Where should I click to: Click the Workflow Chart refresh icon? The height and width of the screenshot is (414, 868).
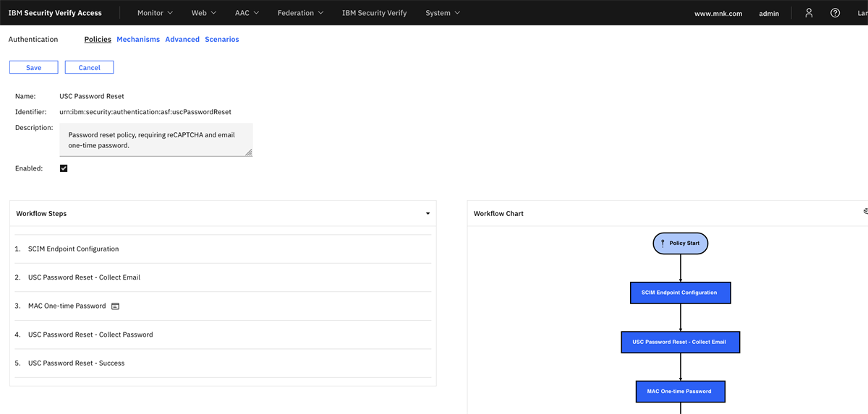click(865, 212)
